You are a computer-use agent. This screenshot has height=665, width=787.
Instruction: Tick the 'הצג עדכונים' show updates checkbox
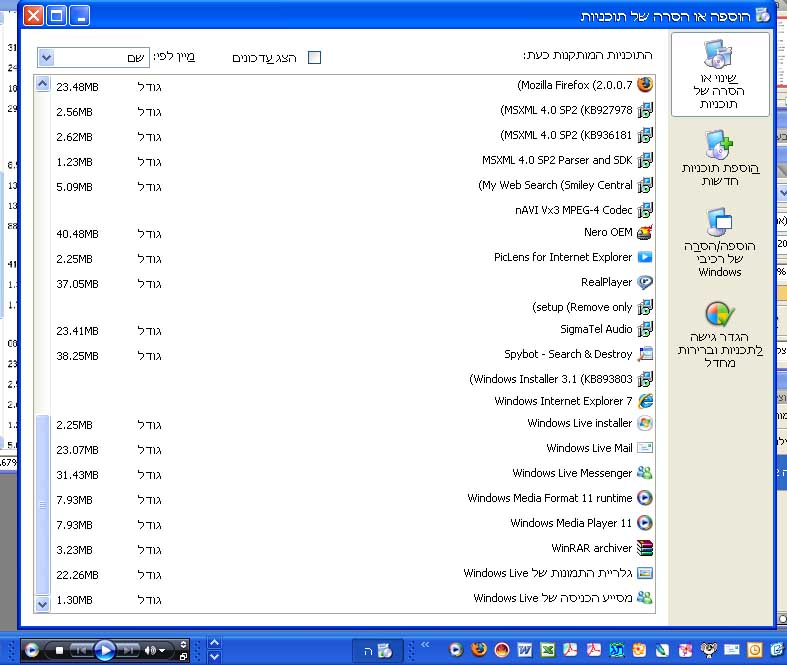(315, 58)
